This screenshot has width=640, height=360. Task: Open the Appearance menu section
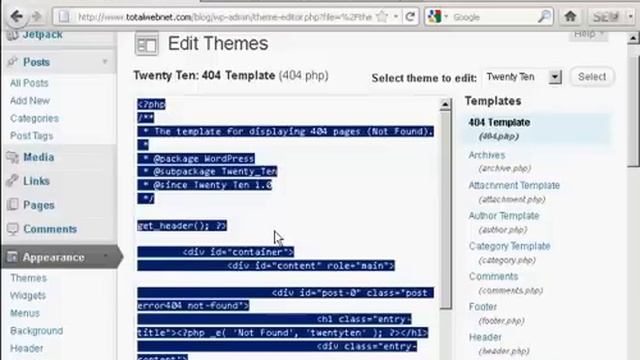(x=53, y=258)
